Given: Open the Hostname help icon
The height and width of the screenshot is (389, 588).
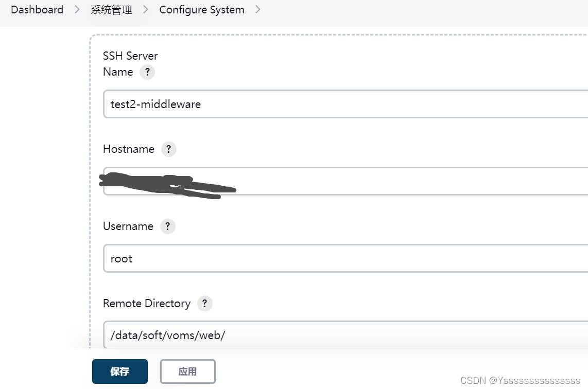Looking at the screenshot, I should tap(168, 149).
